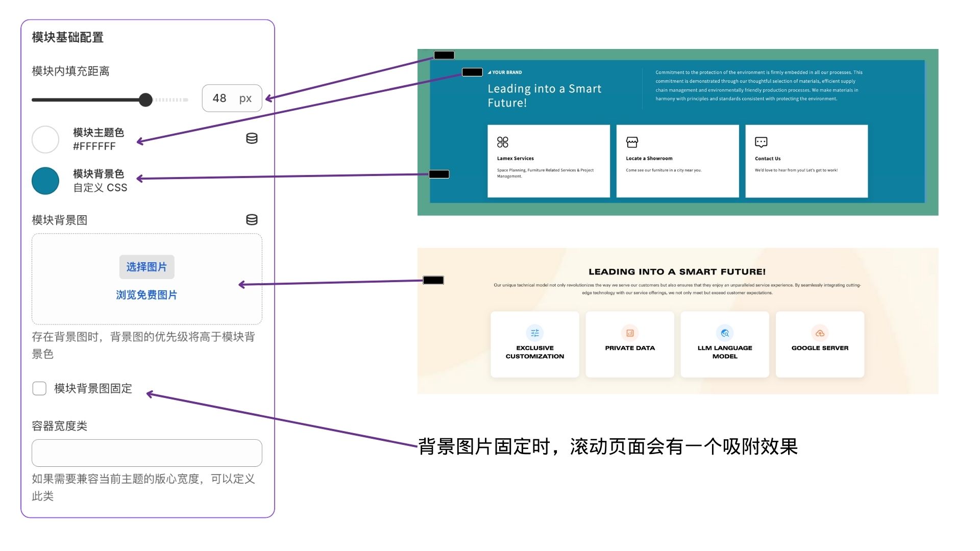Enable the 模块背景图固定 checkbox

pyautogui.click(x=39, y=388)
